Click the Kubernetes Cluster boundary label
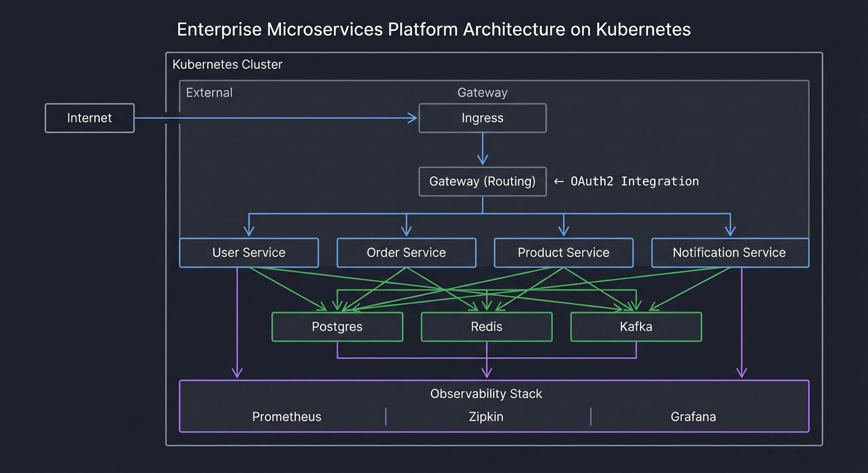 [227, 64]
